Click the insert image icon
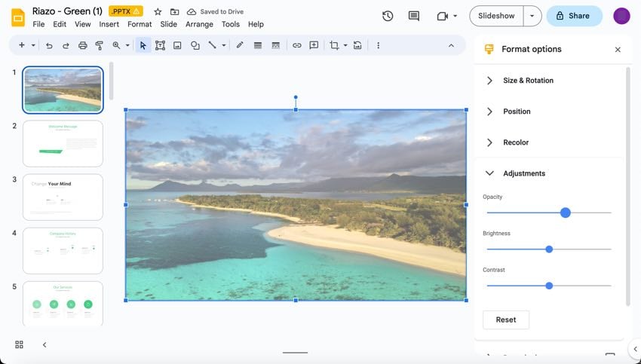 click(x=177, y=45)
